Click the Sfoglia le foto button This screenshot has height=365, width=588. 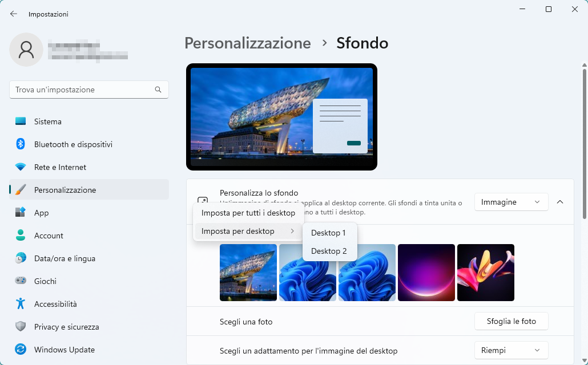511,321
